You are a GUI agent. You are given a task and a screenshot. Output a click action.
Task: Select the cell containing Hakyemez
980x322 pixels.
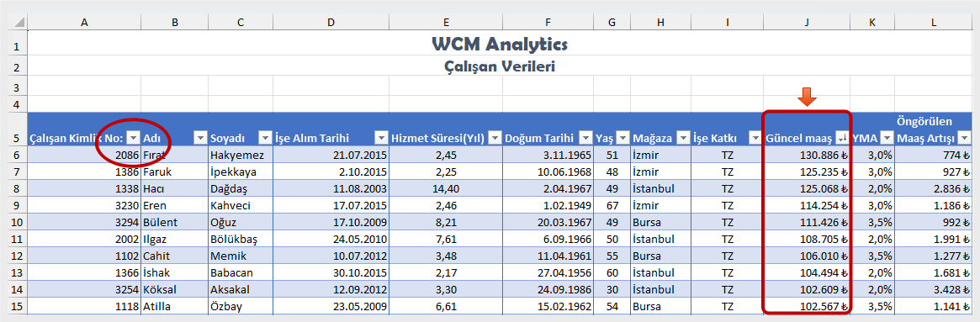pos(241,155)
